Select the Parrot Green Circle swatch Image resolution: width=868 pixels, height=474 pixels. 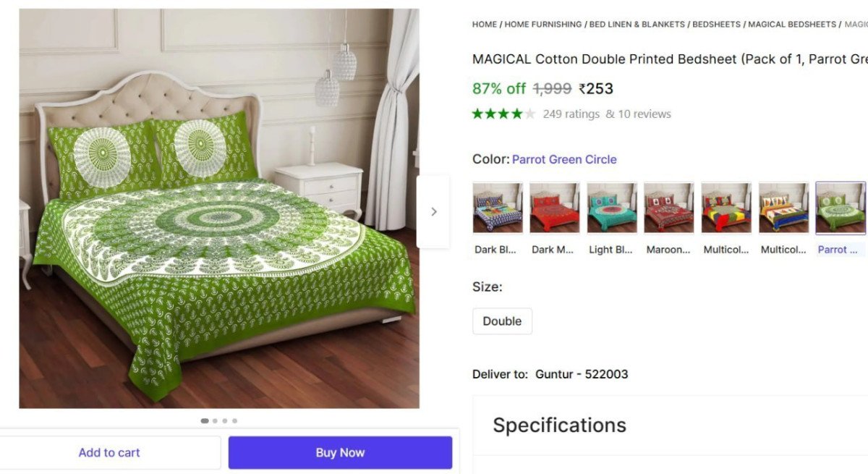pyautogui.click(x=840, y=208)
